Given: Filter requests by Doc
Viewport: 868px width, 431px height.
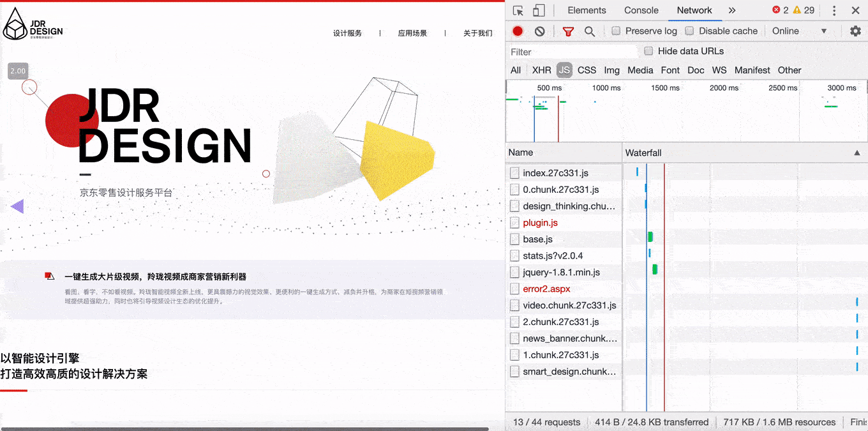Looking at the screenshot, I should [696, 70].
